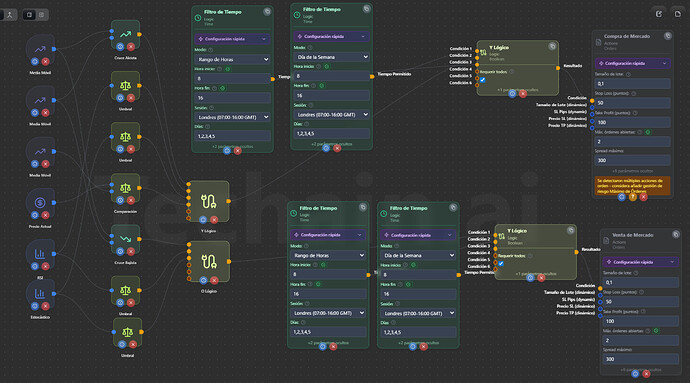Click Resultado output port of Y Lógico feeding Compra
The width and height of the screenshot is (690, 383).
558,68
